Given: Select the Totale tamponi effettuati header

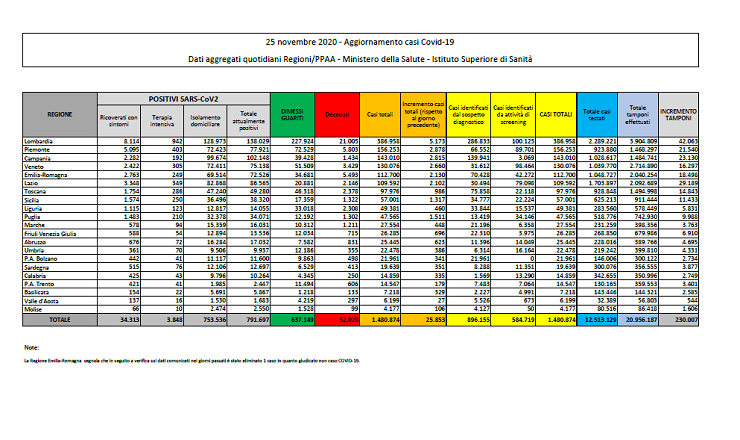Looking at the screenshot, I should click(638, 116).
